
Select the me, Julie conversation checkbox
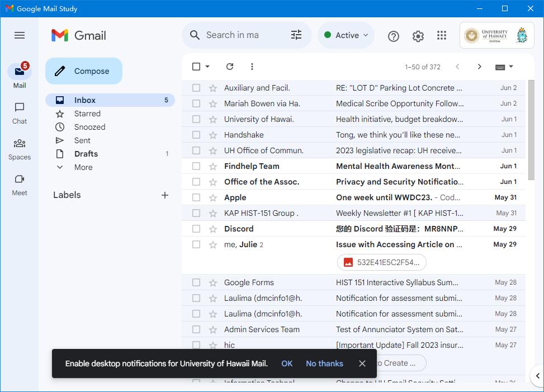196,244
